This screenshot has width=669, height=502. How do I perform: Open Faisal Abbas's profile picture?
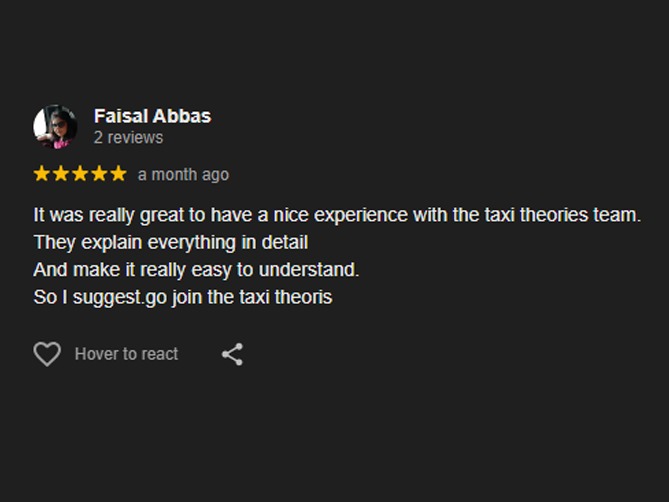click(55, 126)
